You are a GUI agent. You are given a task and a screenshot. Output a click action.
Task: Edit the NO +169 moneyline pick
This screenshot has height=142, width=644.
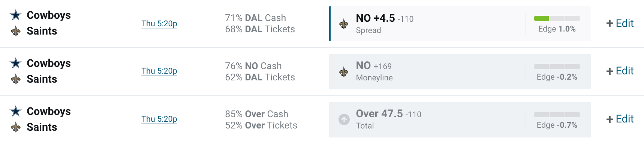click(620, 71)
